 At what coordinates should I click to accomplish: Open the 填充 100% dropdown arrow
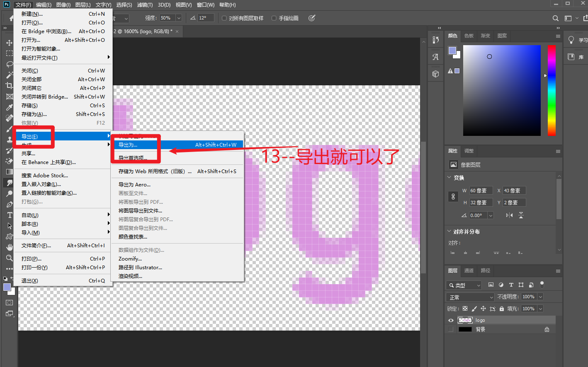point(540,309)
